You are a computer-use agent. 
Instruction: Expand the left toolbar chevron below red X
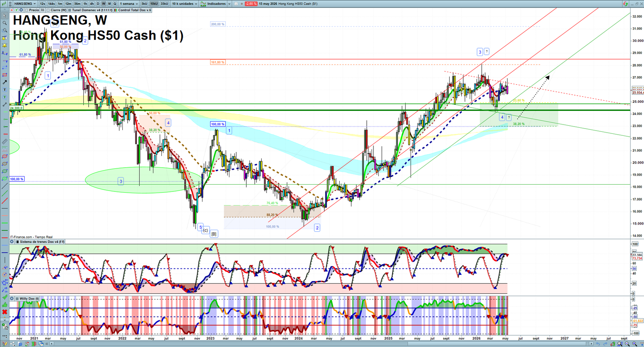[4, 320]
